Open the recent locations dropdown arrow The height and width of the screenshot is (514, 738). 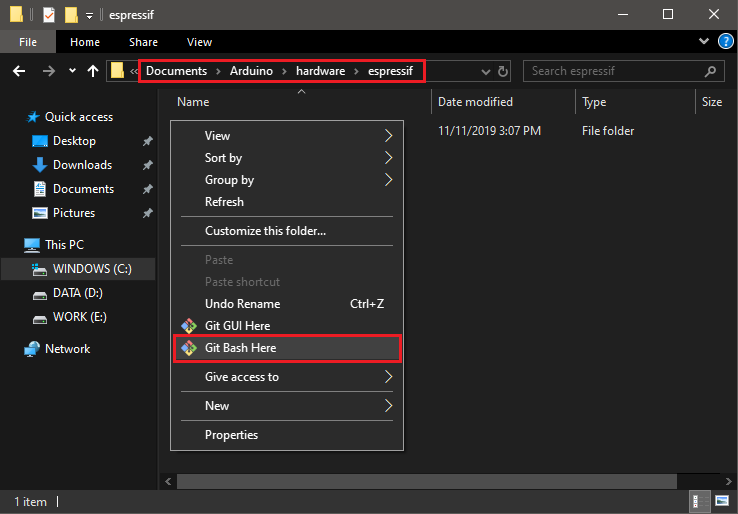pos(72,71)
